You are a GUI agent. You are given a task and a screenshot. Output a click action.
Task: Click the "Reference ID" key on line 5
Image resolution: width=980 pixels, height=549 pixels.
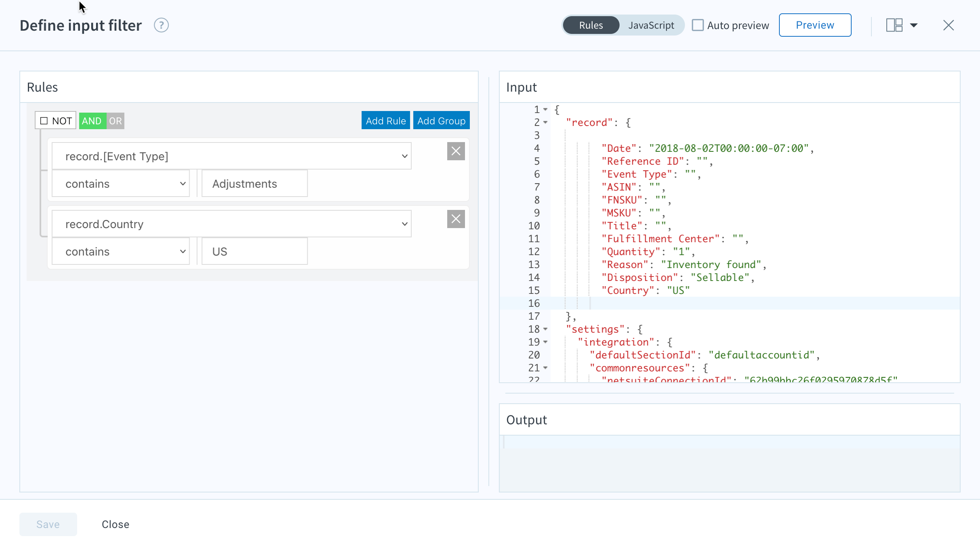(x=643, y=161)
